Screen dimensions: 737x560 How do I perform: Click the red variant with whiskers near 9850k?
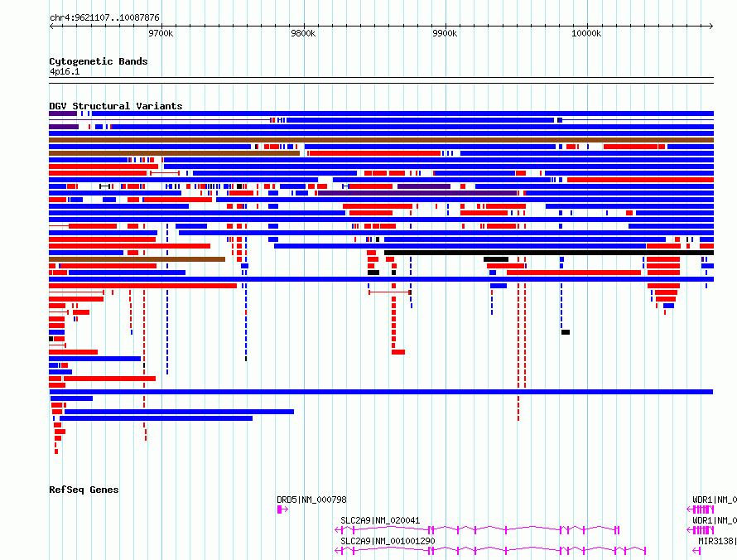389,292
